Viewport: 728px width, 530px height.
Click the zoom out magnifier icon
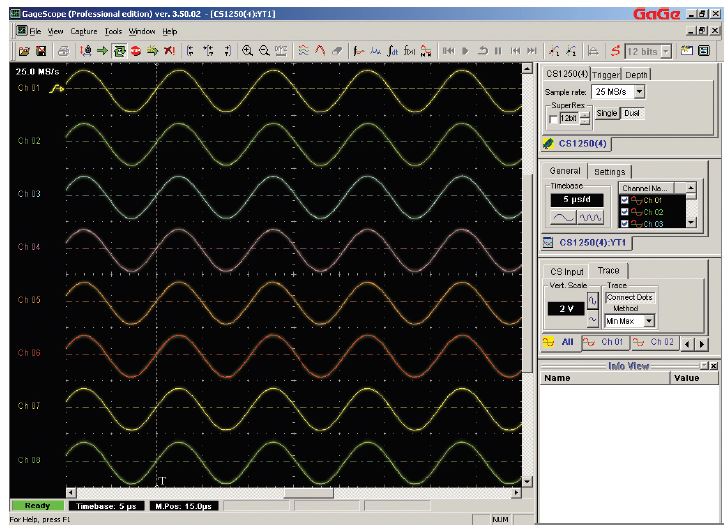point(264,49)
